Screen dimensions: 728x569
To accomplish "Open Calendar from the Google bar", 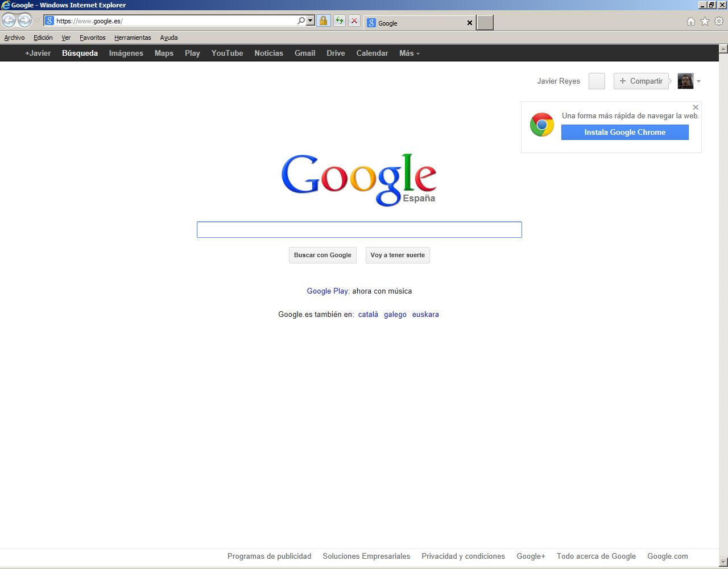I will click(372, 53).
